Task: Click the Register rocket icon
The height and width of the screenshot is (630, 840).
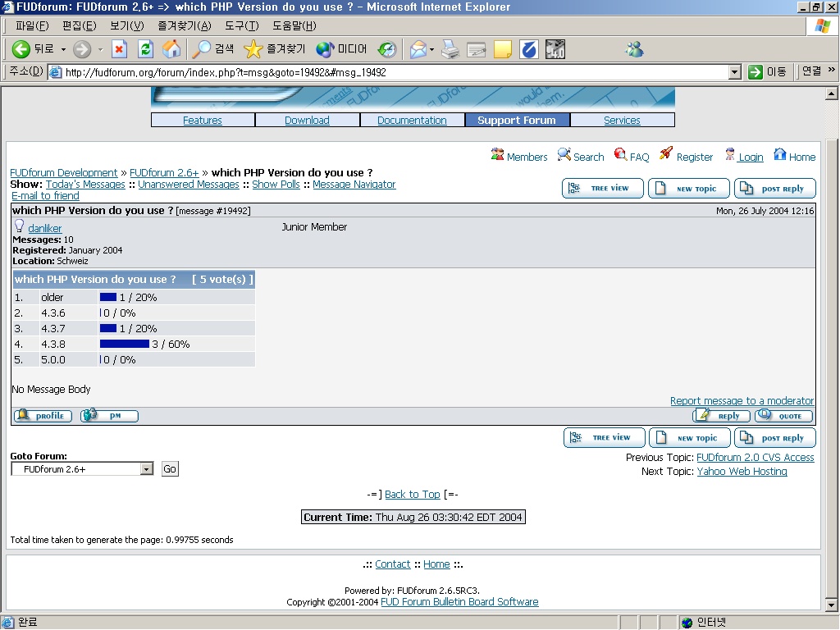Action: pos(666,153)
